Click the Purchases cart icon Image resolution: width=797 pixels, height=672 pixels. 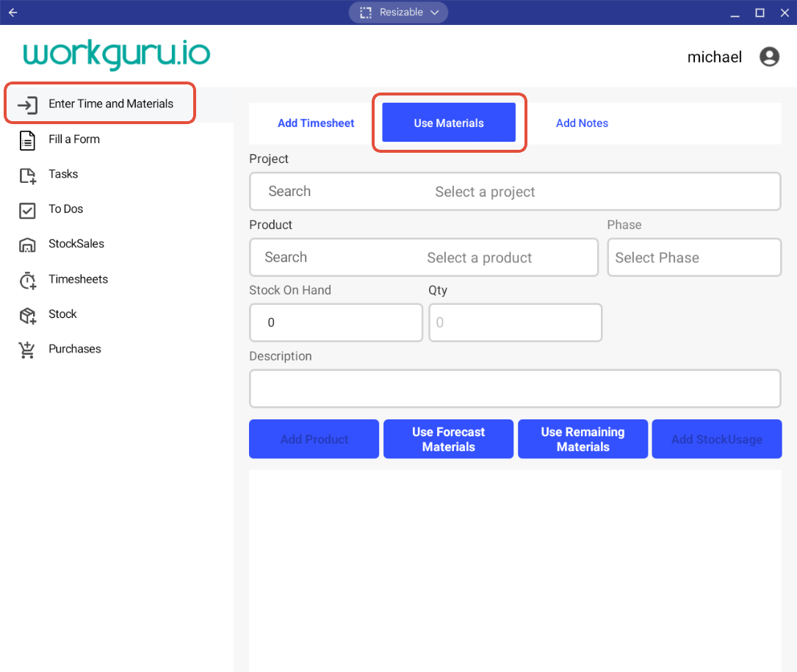click(x=27, y=350)
